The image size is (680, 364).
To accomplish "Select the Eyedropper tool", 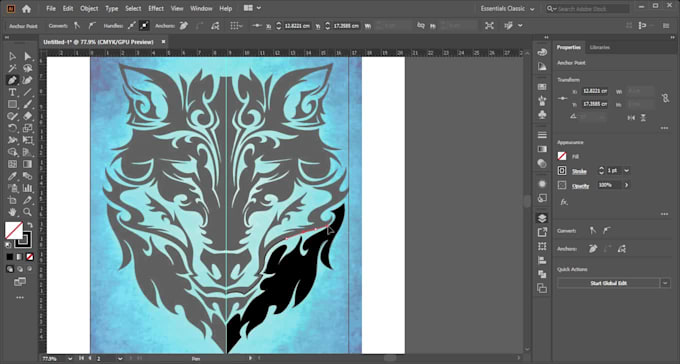I will pos(12,176).
